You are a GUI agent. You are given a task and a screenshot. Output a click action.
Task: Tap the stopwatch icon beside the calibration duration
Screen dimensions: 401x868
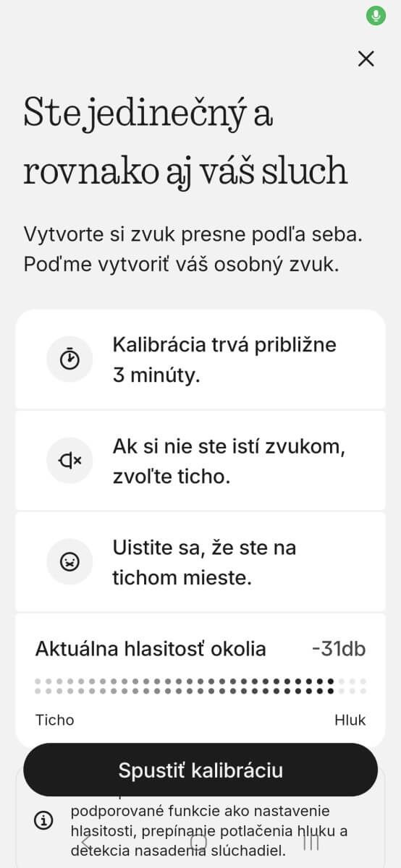(69, 359)
